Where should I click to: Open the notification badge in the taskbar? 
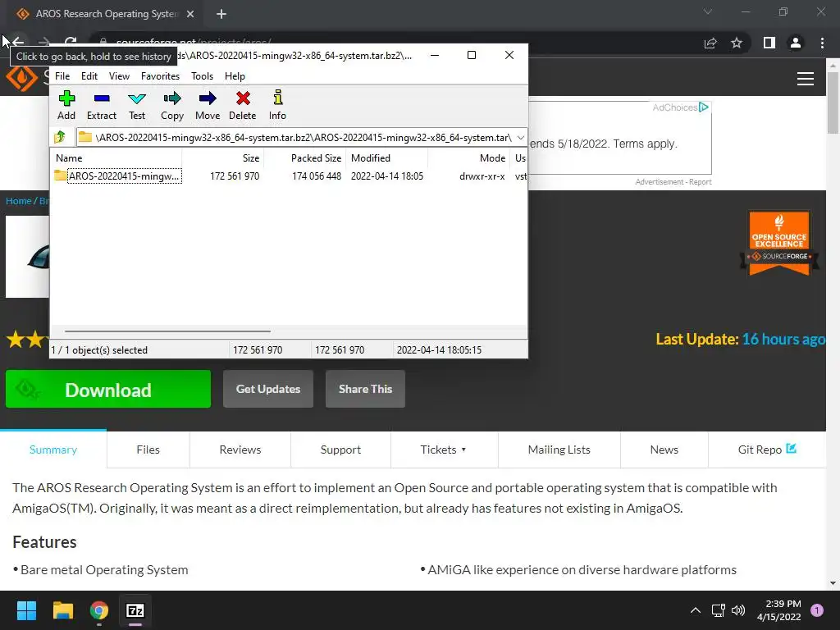click(817, 610)
